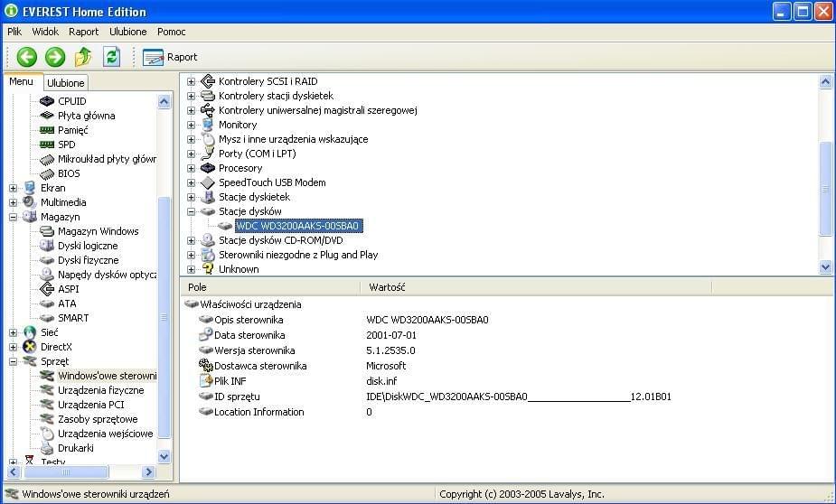Open the DirectX section icon

pyautogui.click(x=30, y=347)
